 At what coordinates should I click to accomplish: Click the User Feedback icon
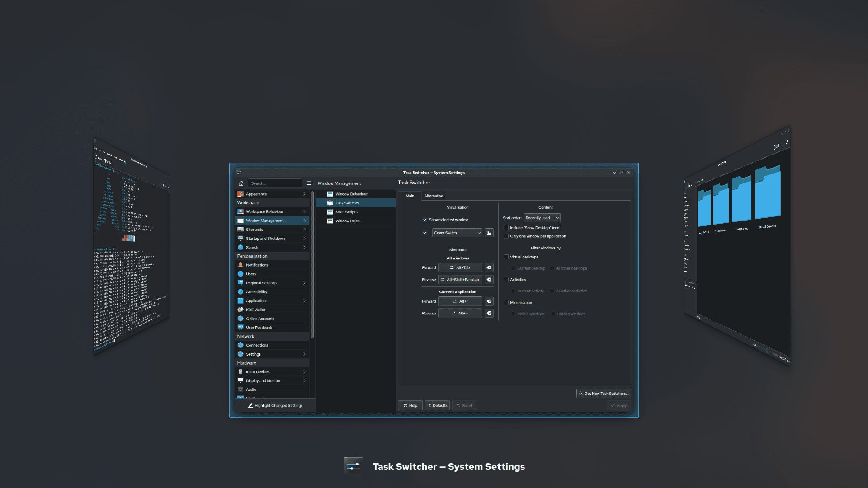coord(241,328)
